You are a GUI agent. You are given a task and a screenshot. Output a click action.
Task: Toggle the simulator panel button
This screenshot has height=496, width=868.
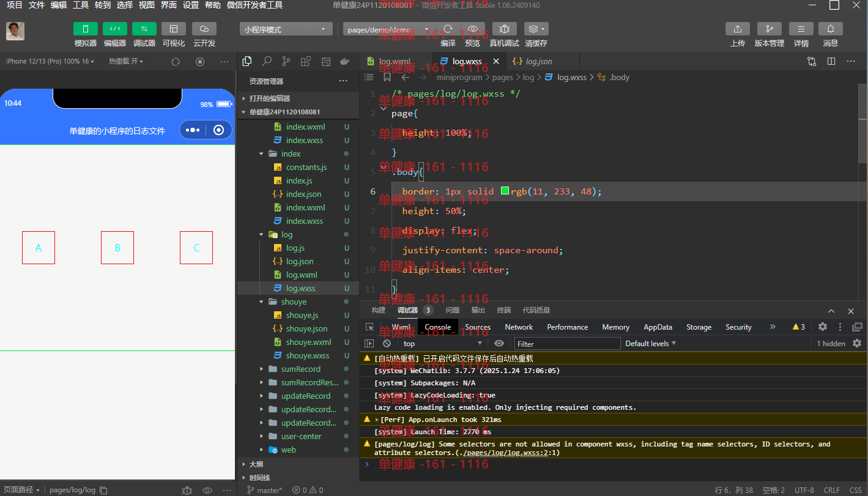(86, 29)
